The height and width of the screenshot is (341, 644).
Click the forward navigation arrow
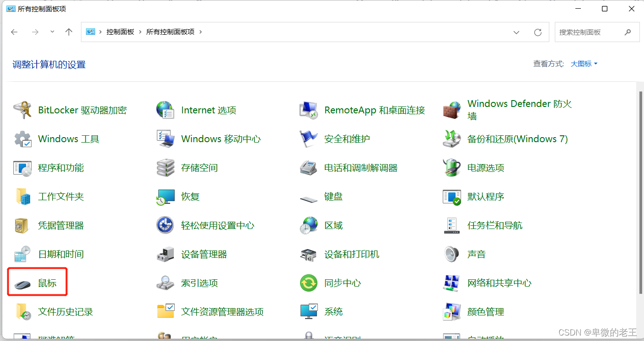pos(35,32)
